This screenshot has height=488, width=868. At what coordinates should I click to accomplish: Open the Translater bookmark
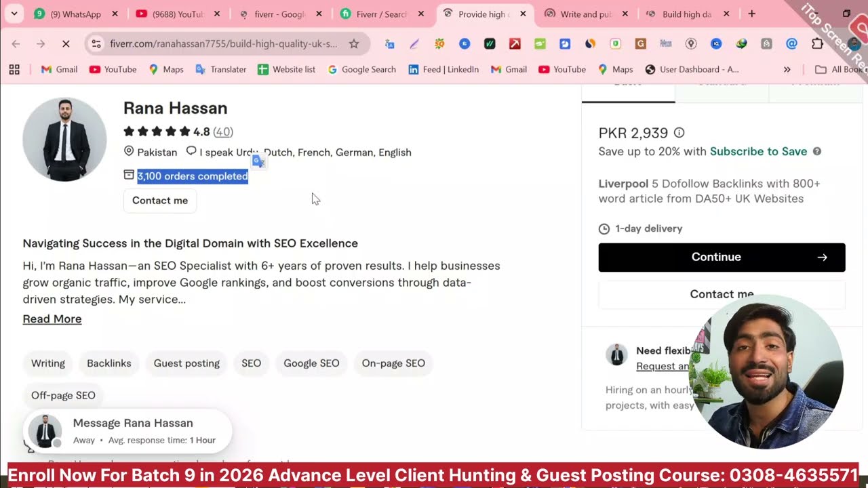(x=221, y=69)
